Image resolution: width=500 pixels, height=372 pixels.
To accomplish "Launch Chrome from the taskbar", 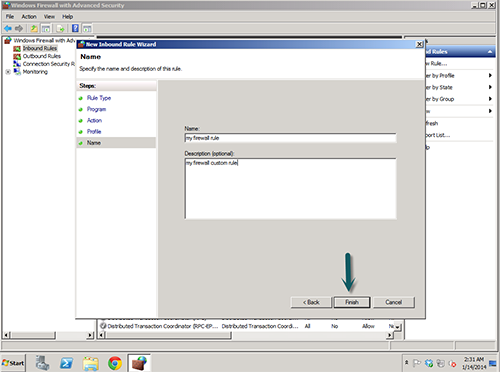I will pyautogui.click(x=115, y=363).
